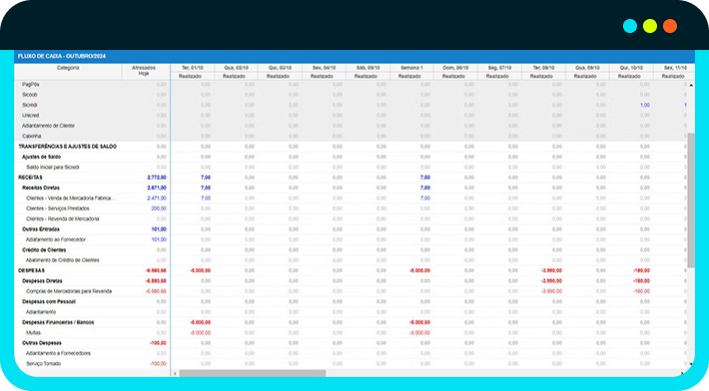Select the Sicredi category row
Viewport: 709px width, 391px height.
coord(352,105)
